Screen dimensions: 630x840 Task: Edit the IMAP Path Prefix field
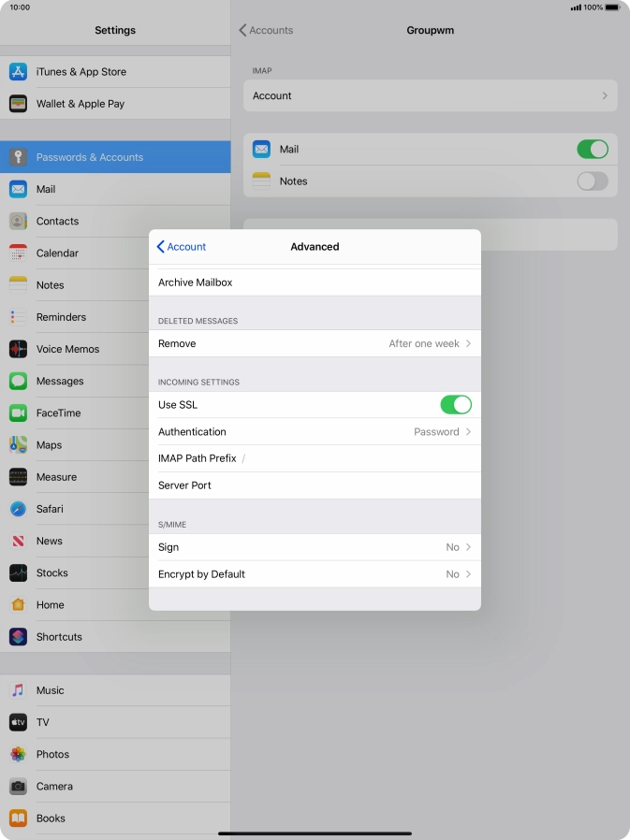click(x=356, y=458)
